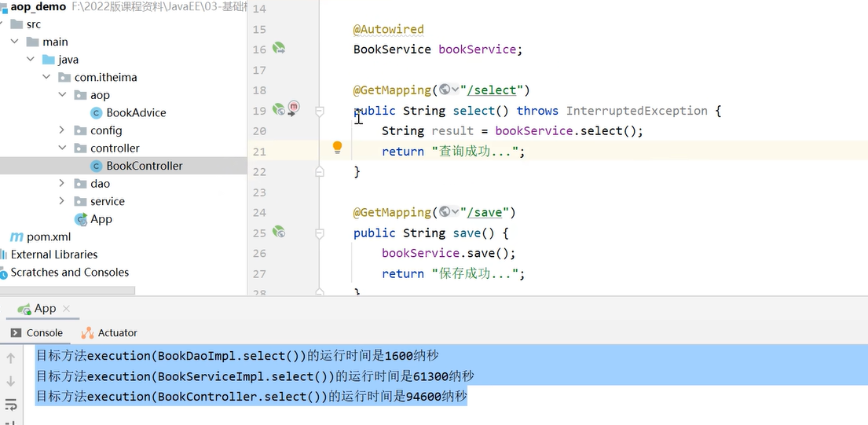The image size is (868, 425).
Task: Click the BookController class icon in tree
Action: pyautogui.click(x=97, y=166)
